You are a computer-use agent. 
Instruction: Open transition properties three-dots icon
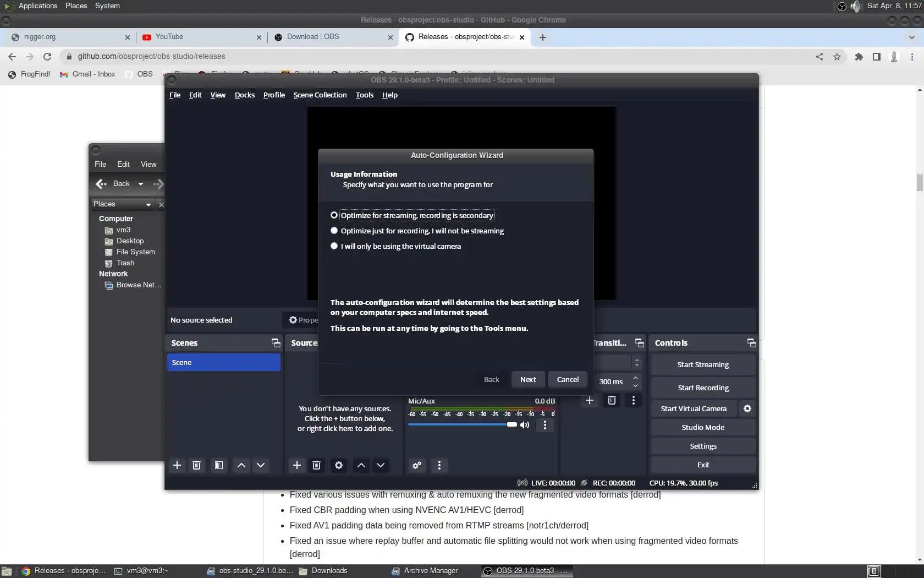[634, 400]
